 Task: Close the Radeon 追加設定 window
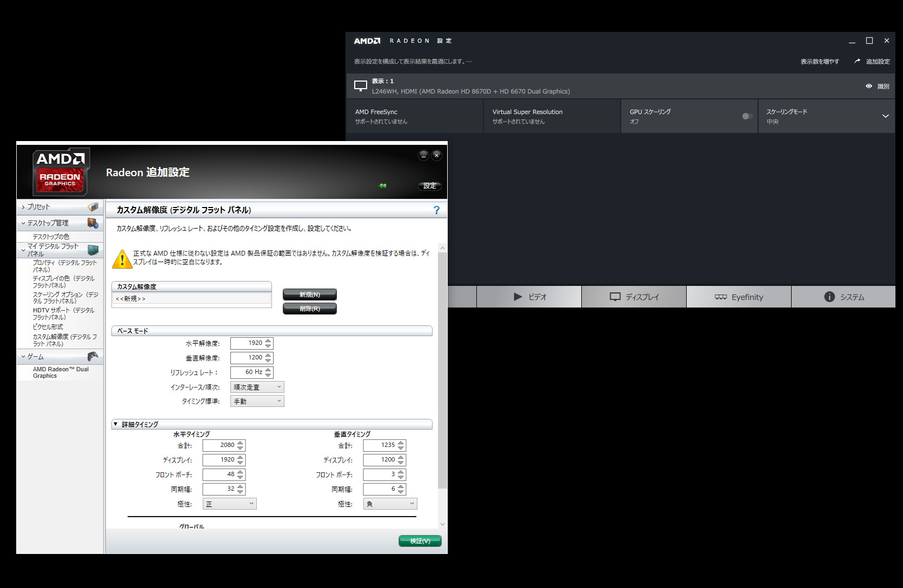437,156
